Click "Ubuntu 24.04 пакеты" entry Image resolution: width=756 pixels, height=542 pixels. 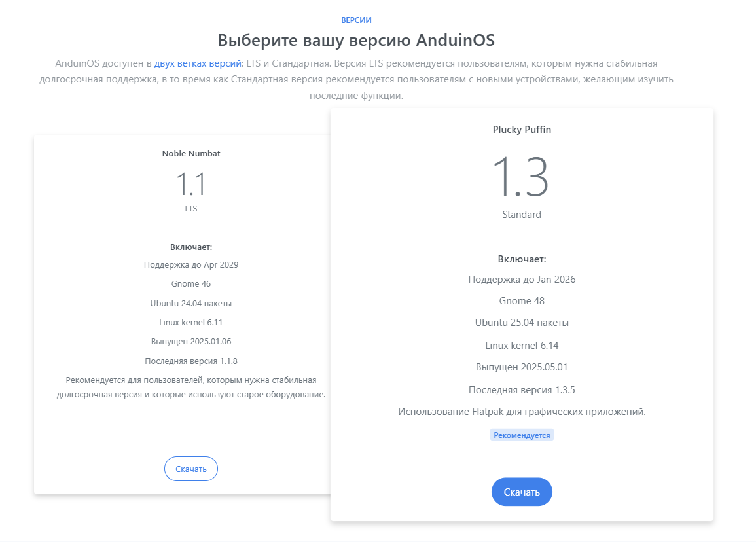(x=190, y=303)
